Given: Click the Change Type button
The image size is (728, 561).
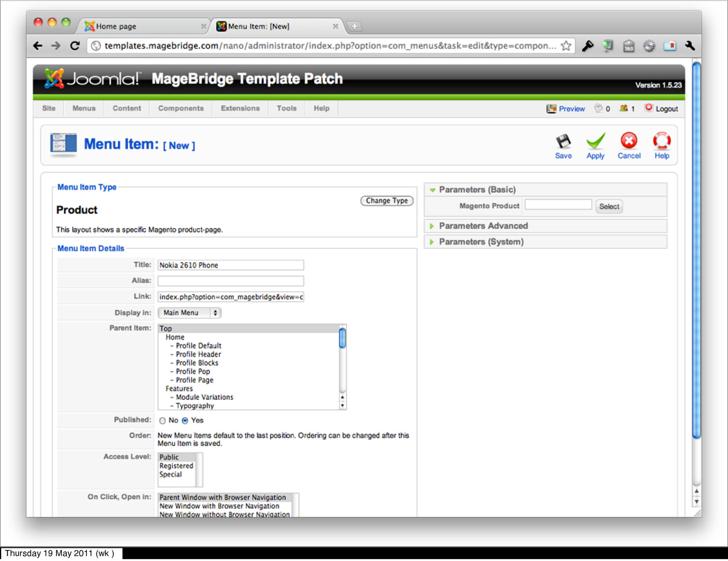Looking at the screenshot, I should [387, 201].
